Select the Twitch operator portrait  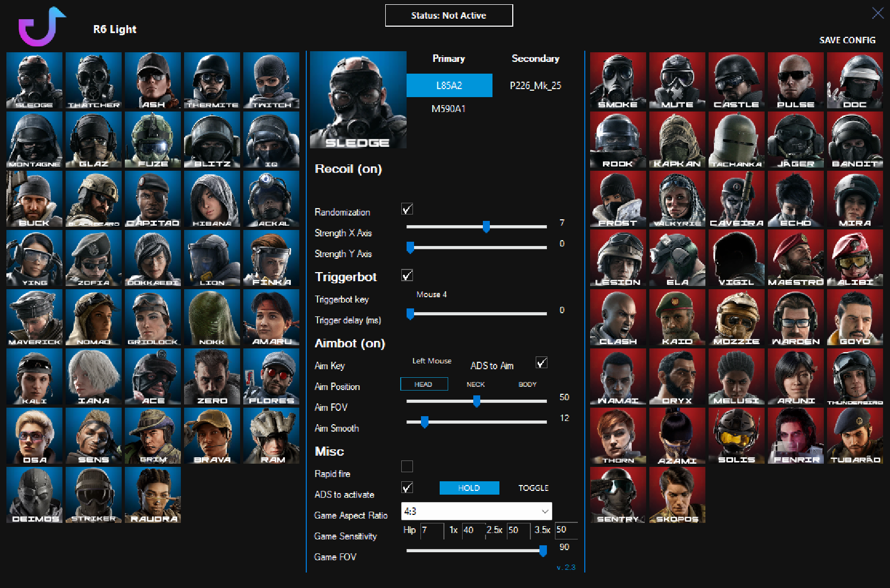(271, 81)
